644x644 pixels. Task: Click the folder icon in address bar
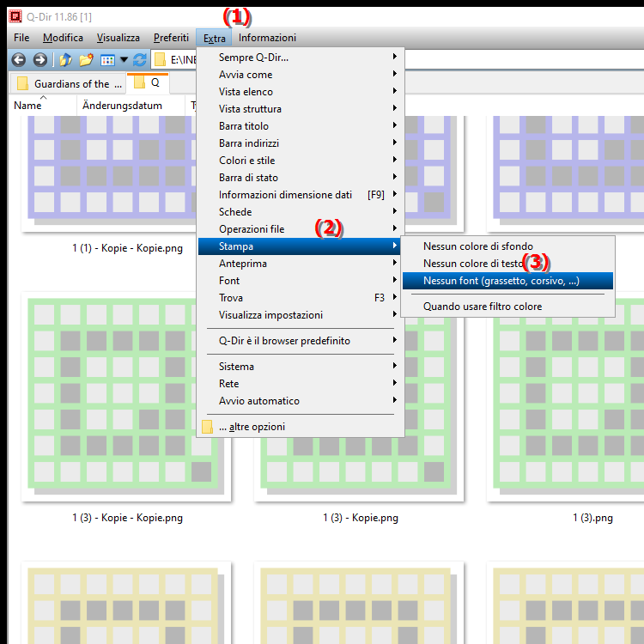160,60
